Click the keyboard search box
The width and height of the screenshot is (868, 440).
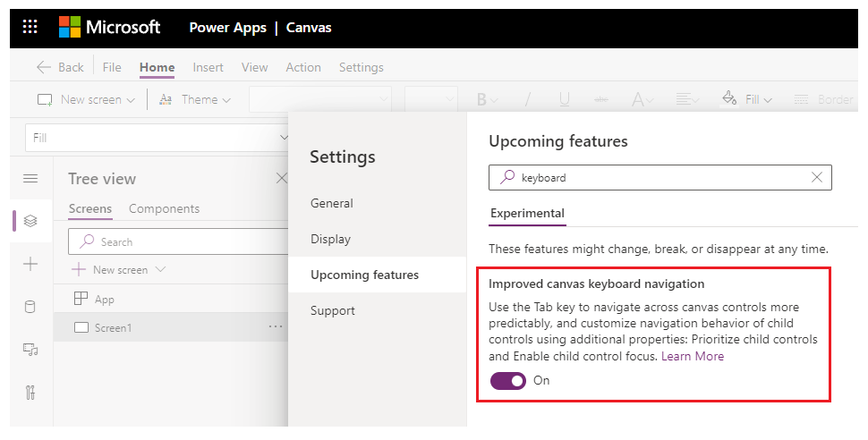660,178
